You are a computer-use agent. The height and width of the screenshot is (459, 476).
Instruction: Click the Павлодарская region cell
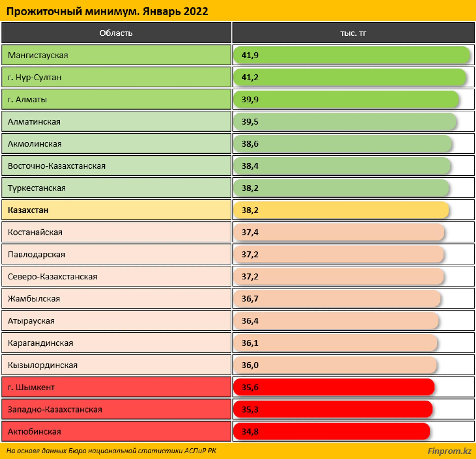[x=116, y=254]
